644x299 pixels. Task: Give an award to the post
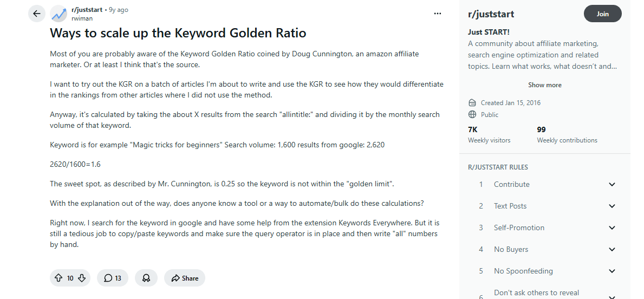point(146,278)
